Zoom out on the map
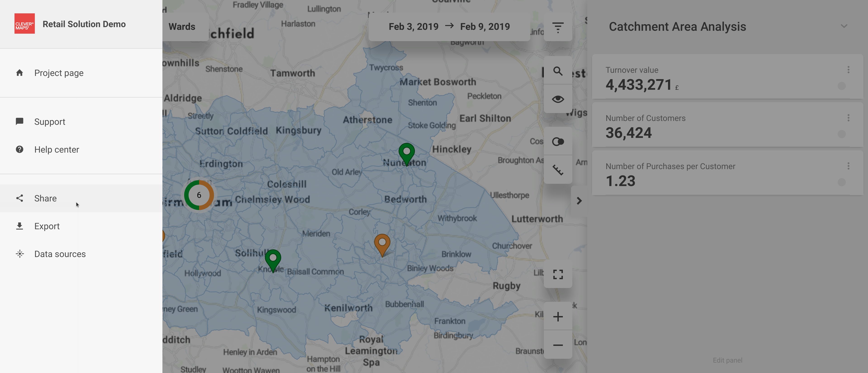This screenshot has height=373, width=868. tap(558, 345)
